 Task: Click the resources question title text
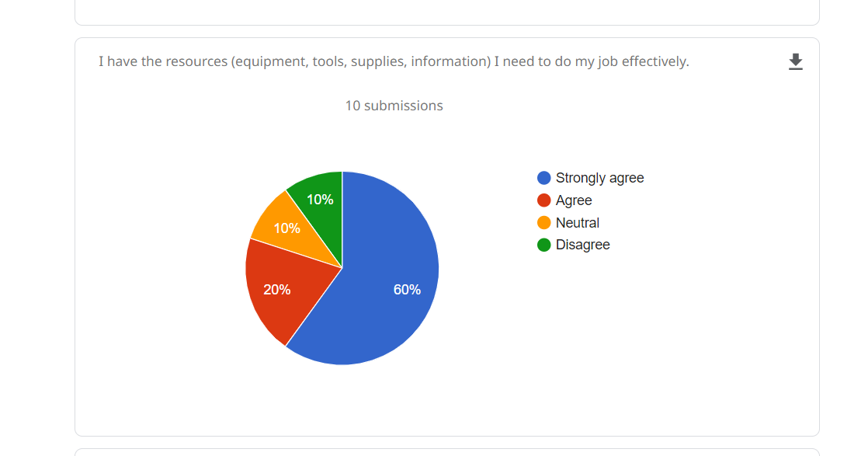[394, 61]
